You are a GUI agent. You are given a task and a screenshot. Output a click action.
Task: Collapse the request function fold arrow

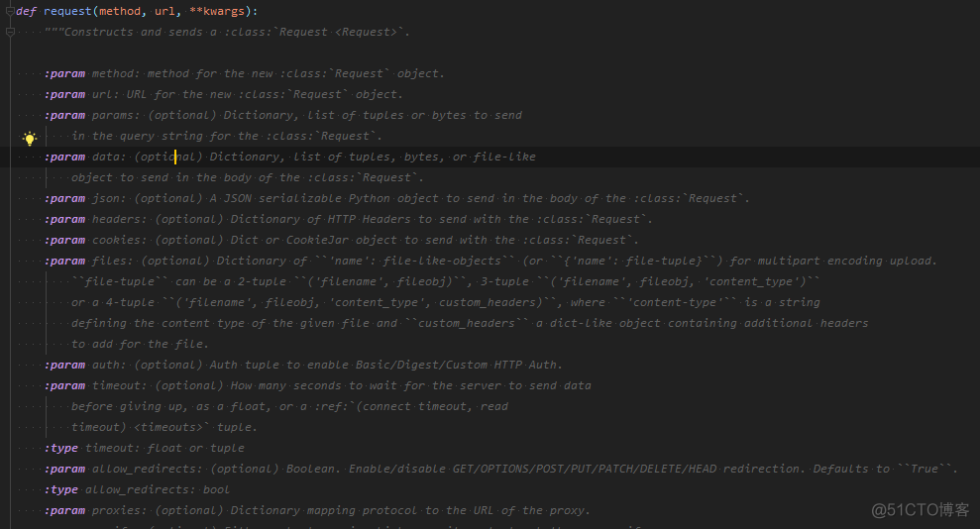[10, 11]
